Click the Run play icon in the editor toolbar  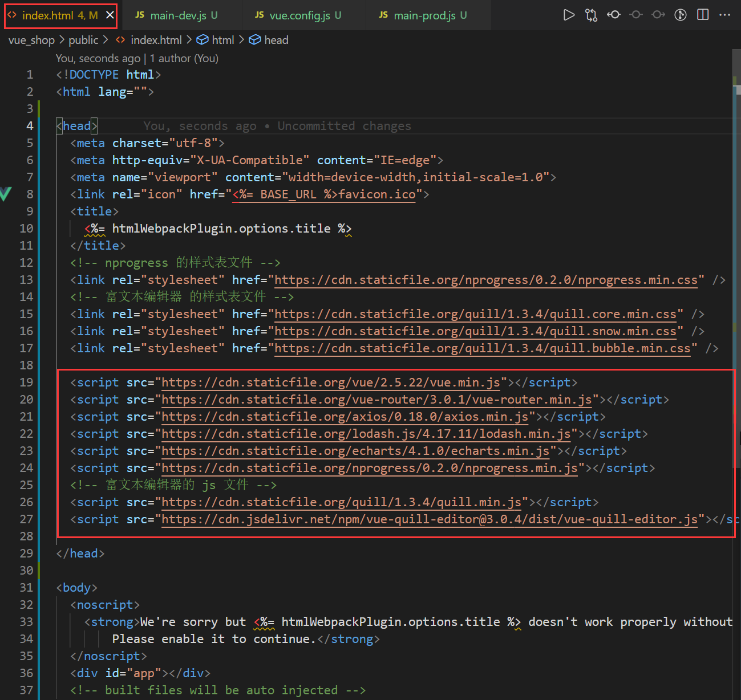569,15
